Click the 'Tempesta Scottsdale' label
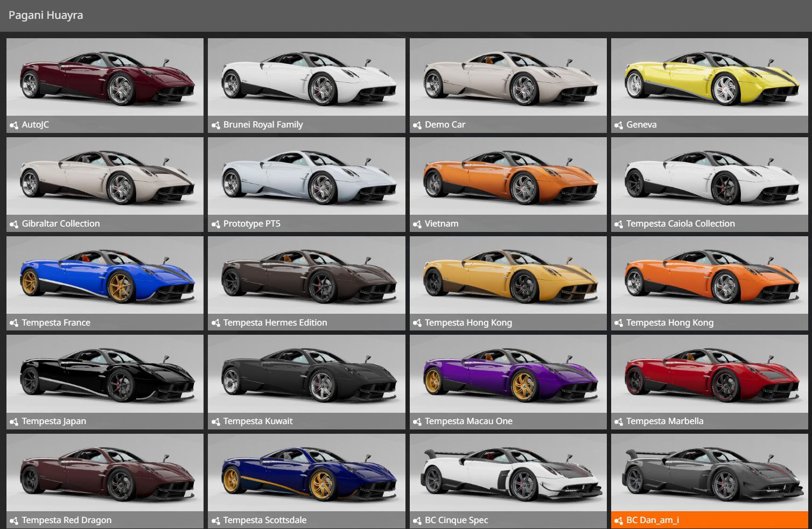 coord(265,520)
